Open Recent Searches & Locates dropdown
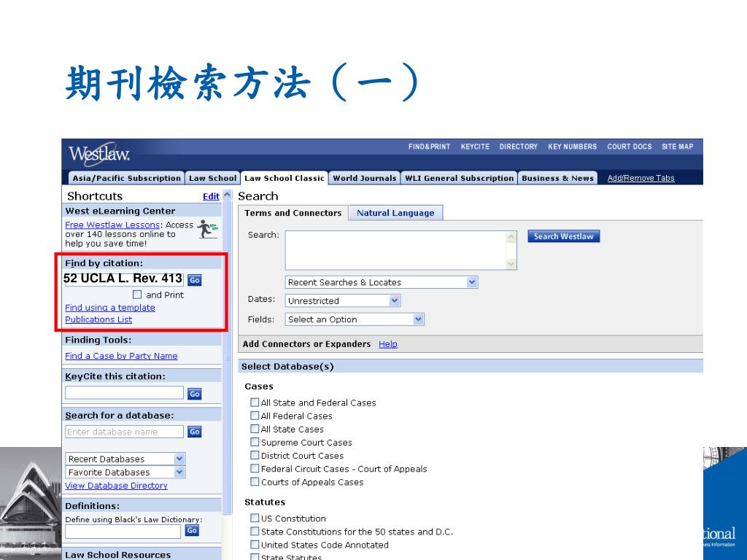The height and width of the screenshot is (560, 747). (x=381, y=282)
